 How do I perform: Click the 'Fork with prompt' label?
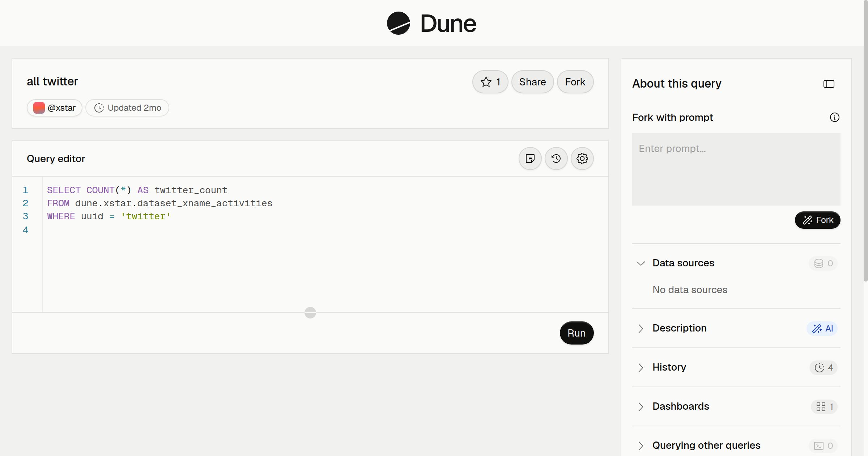click(x=672, y=117)
